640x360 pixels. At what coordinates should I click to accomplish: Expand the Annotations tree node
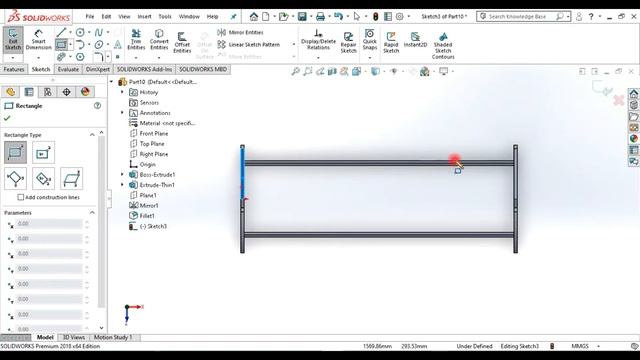(122, 113)
